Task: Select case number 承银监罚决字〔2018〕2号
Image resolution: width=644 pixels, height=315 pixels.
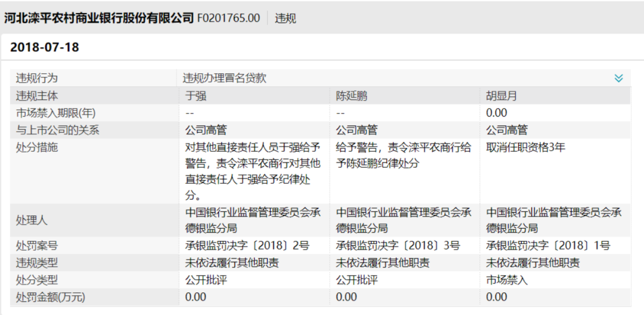Action: (247, 246)
